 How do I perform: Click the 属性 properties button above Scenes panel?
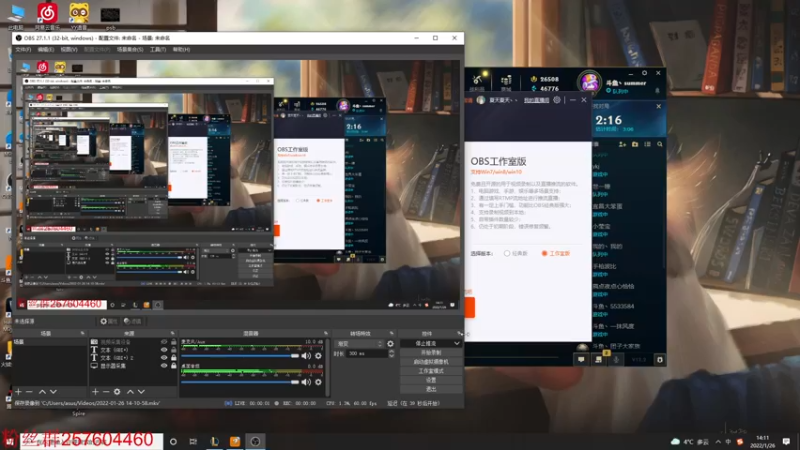[x=109, y=321]
